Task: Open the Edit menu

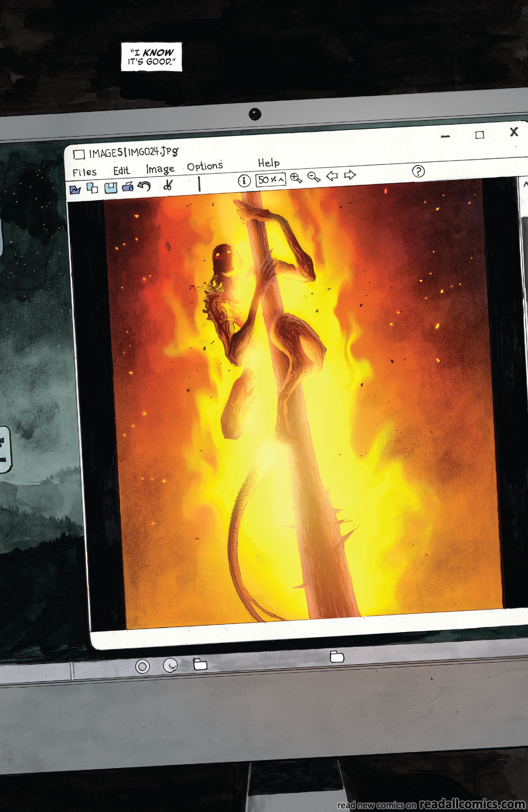Action: [x=121, y=170]
